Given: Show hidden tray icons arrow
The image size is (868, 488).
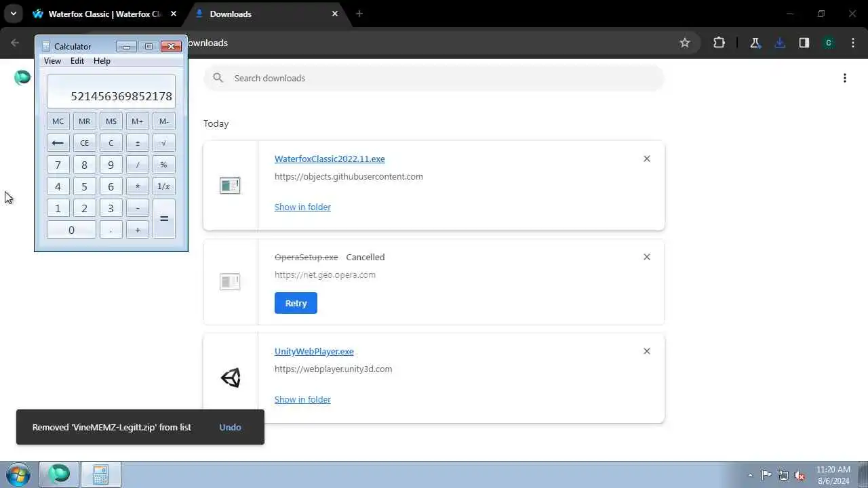Looking at the screenshot, I should pos(750,475).
